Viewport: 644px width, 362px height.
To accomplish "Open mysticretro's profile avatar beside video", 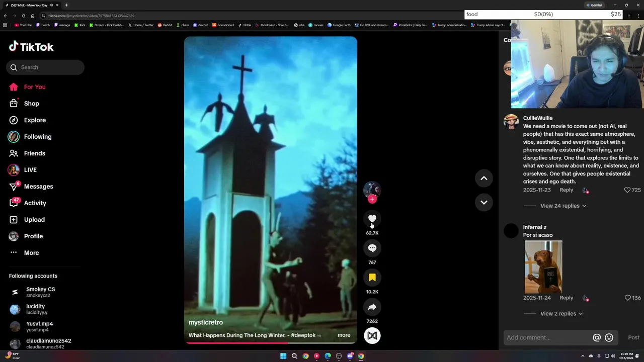I will 372,189.
